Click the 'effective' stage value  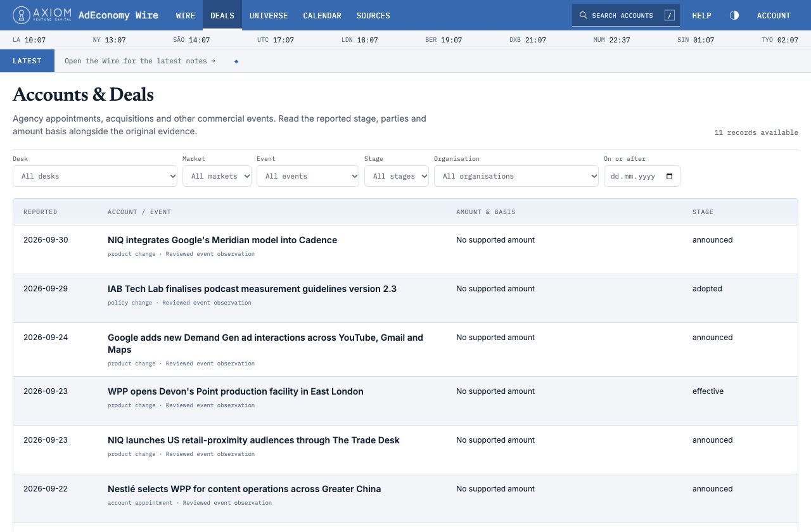pos(708,391)
